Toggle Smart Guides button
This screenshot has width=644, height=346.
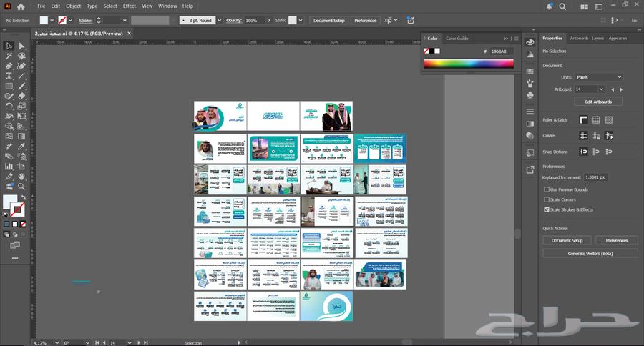click(x=609, y=136)
